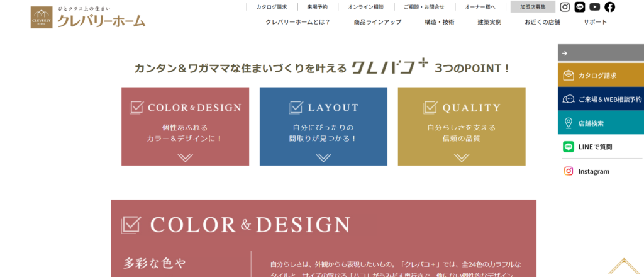644x277 pixels.
Task: Click the gold back-to-top chevron
Action: pyautogui.click(x=624, y=266)
